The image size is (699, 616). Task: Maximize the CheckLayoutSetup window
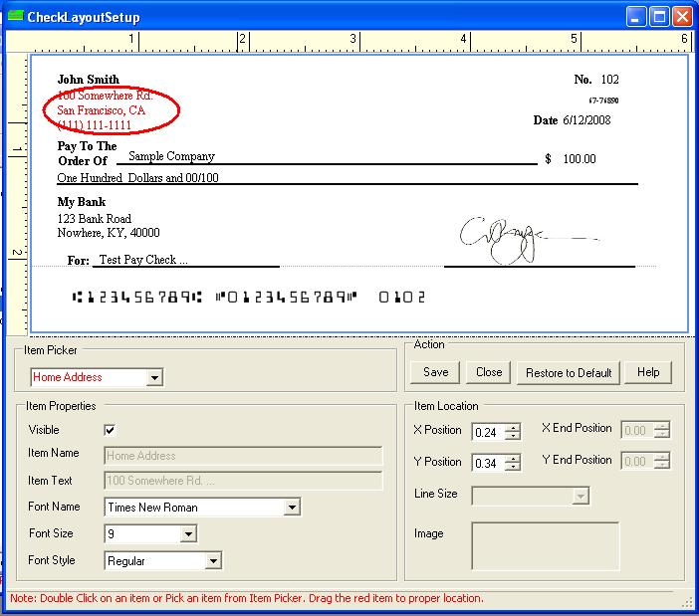[x=659, y=17]
